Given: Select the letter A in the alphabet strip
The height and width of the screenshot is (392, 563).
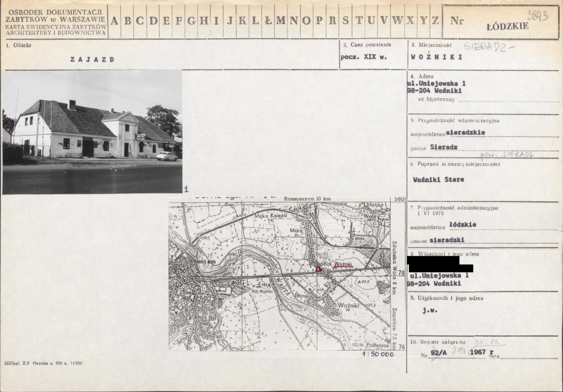Looking at the screenshot, I should 114,21.
